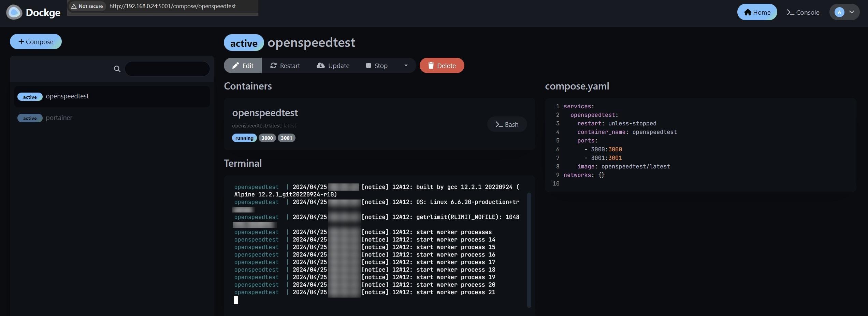The height and width of the screenshot is (316, 868).
Task: Click the Edit pencil button
Action: tap(243, 66)
